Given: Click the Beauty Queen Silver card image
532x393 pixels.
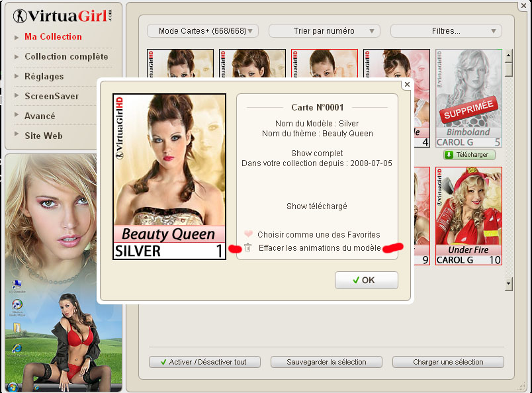Looking at the screenshot, I should [x=169, y=177].
